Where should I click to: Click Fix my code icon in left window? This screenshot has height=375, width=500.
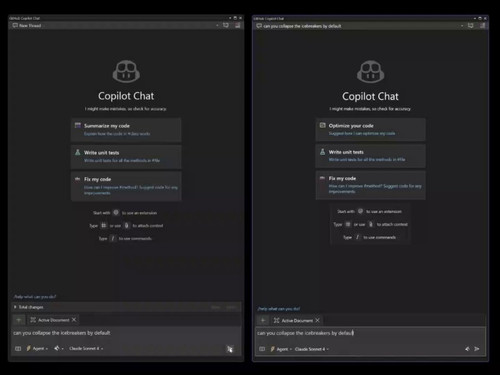pos(78,179)
